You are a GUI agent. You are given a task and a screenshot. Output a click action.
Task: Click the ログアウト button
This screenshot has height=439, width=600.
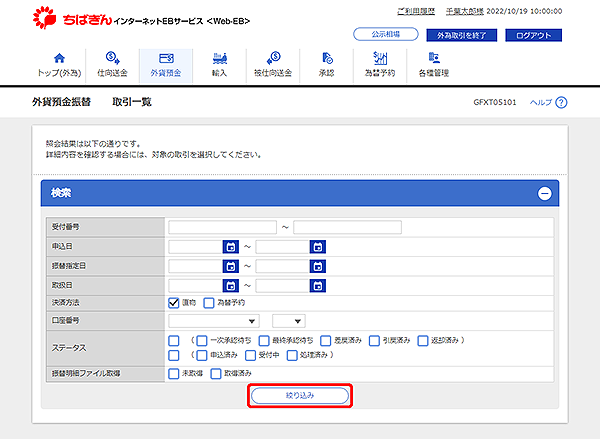tap(533, 35)
